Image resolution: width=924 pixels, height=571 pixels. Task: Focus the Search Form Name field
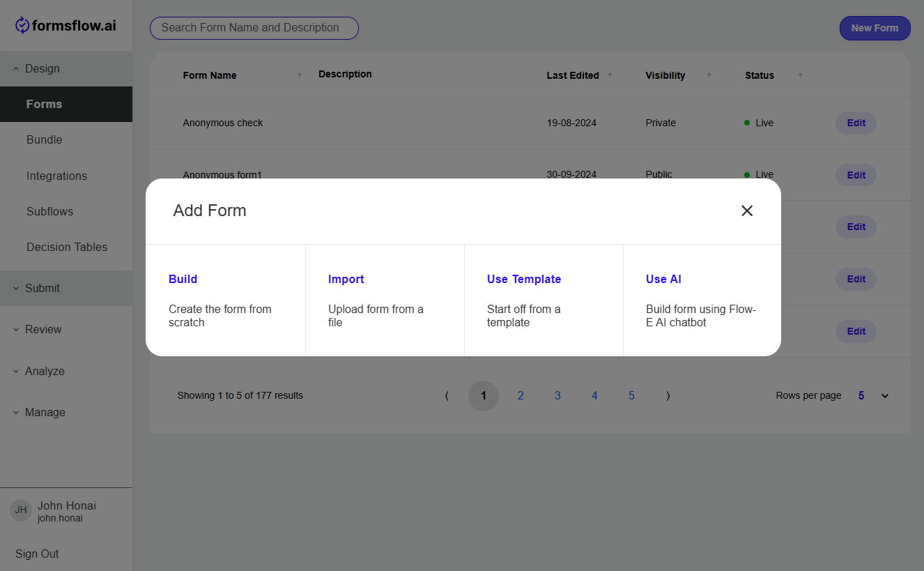(x=254, y=28)
